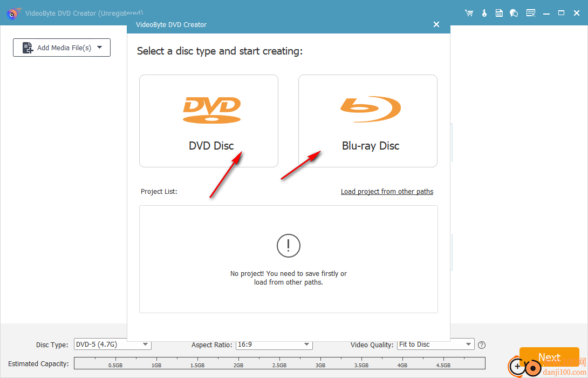588x378 pixels.
Task: Click 'Select a disc type' heading
Action: coord(220,51)
